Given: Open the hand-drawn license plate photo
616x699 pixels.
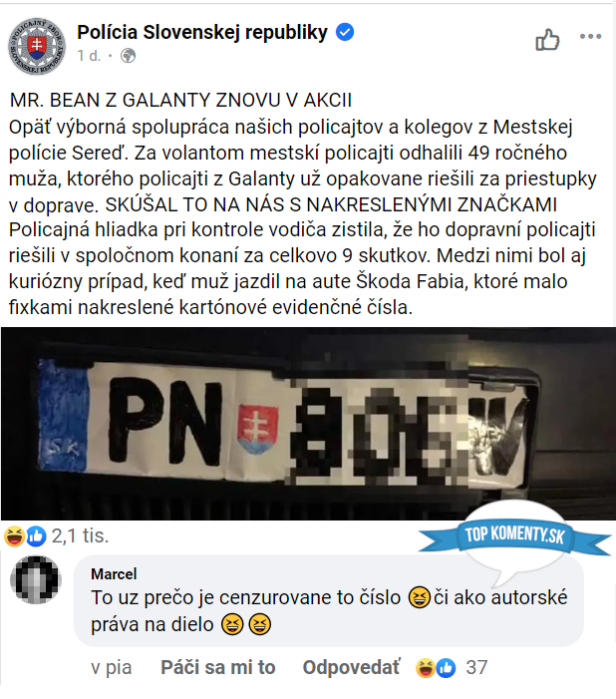Looking at the screenshot, I should point(308,424).
